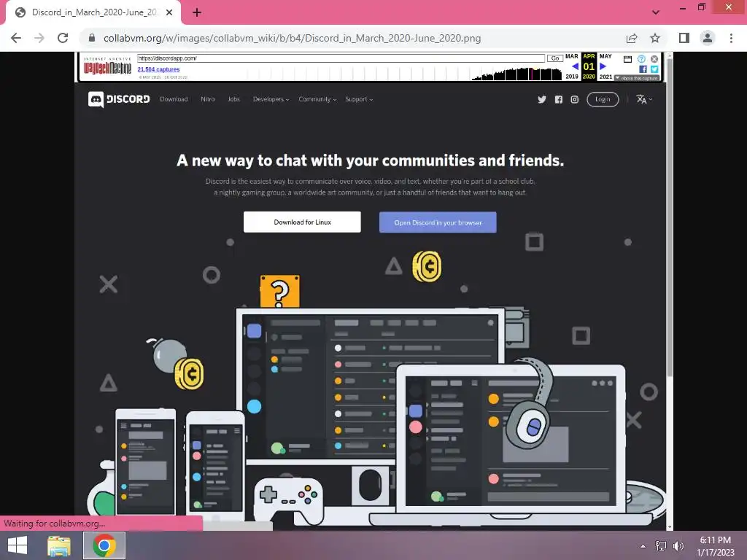Click the MAR month label
The width and height of the screenshot is (747, 560).
point(572,56)
